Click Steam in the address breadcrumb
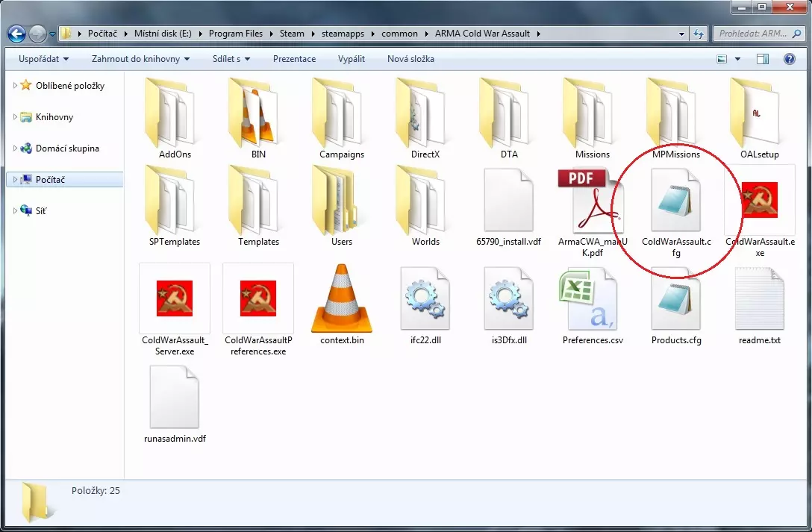 (x=292, y=34)
